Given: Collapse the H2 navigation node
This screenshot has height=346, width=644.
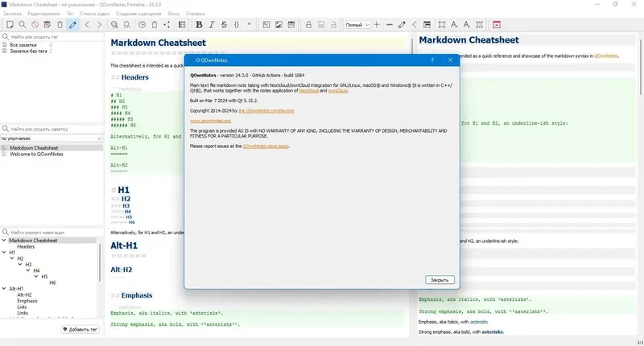Looking at the screenshot, I should click(12, 258).
